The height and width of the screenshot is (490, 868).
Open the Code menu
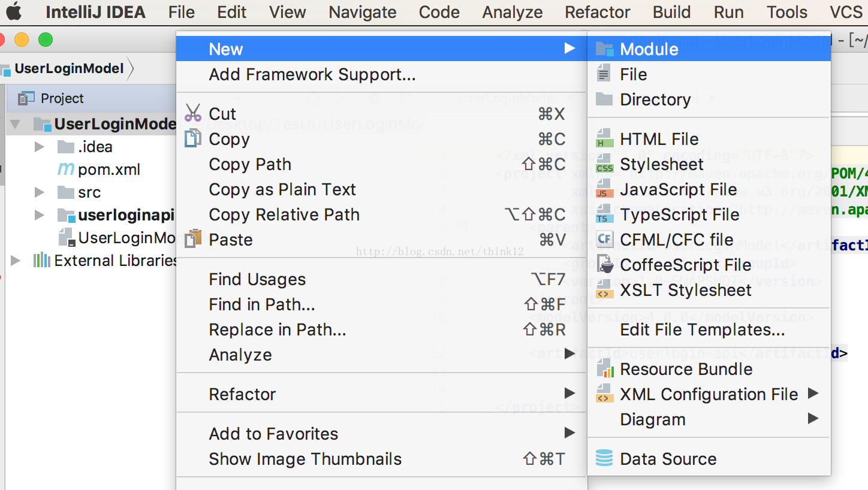coord(439,12)
